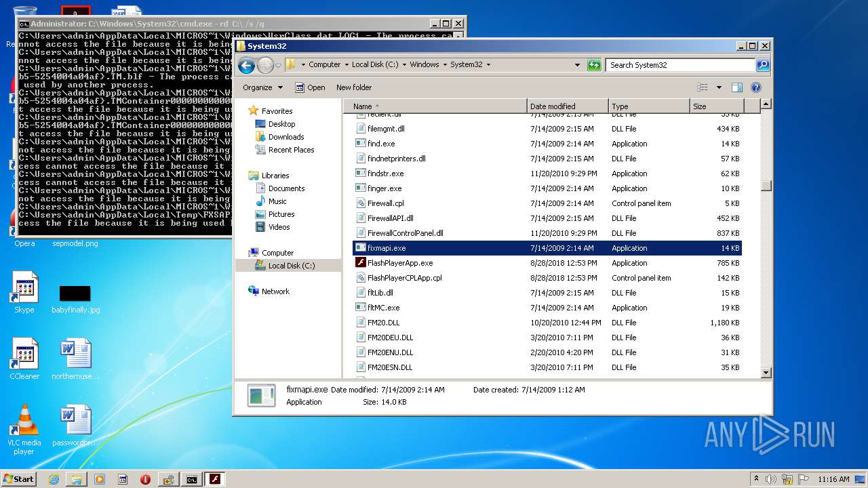Open the address bar history dropdown
This screenshot has width=868, height=488.
pos(578,65)
